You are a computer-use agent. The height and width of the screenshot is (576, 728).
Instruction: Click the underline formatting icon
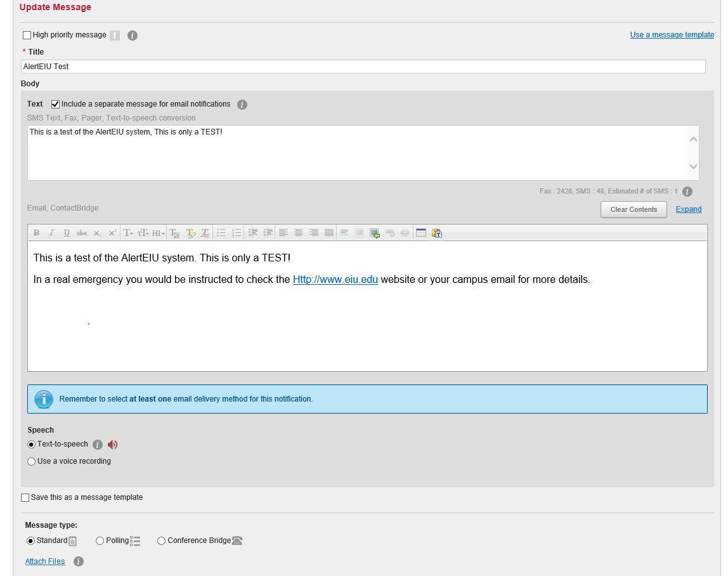pyautogui.click(x=67, y=233)
